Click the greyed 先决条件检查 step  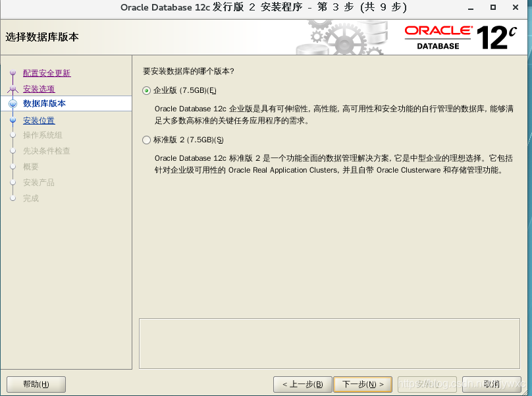pyautogui.click(x=47, y=151)
